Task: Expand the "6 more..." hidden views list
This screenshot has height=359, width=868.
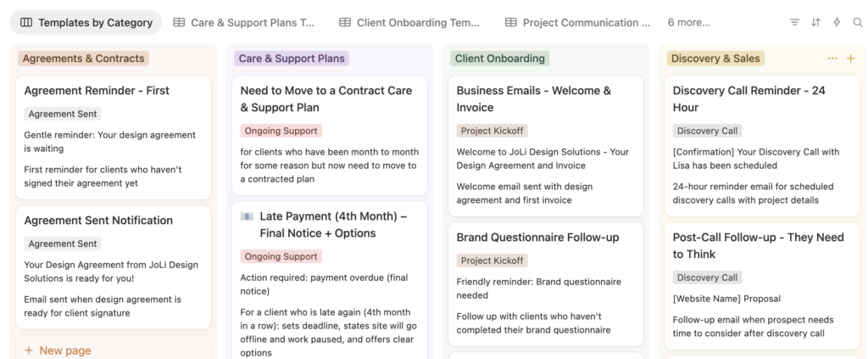Action: (x=688, y=23)
